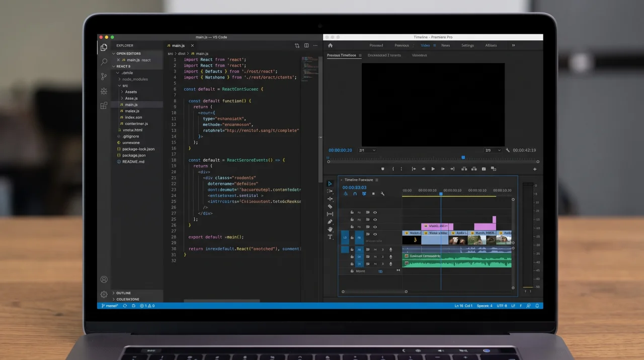The width and height of the screenshot is (644, 360).
Task: Select the Selection arrow tool in Premiere
Action: (330, 183)
